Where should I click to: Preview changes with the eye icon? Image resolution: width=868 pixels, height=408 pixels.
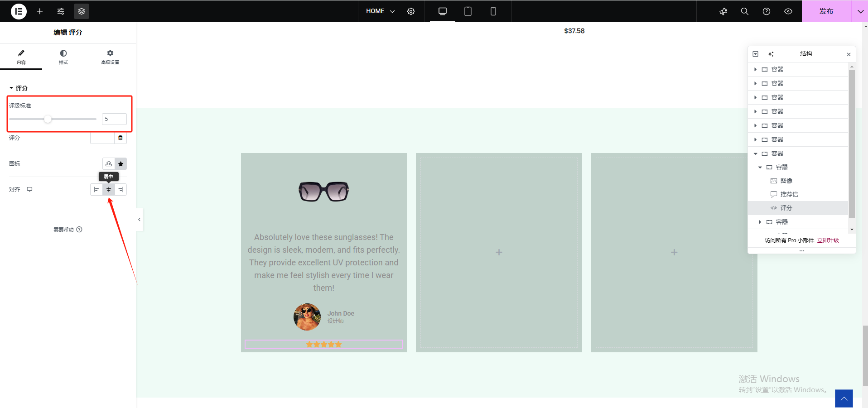tap(788, 11)
